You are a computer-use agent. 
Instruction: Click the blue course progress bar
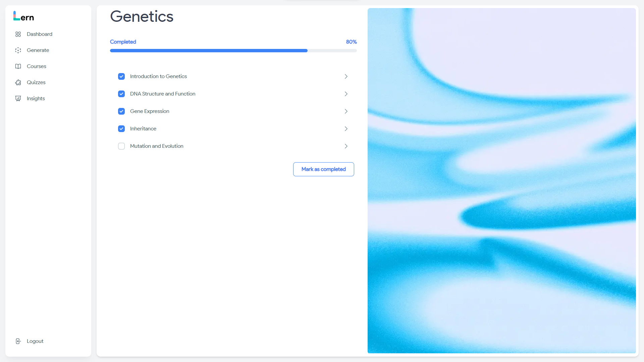[x=209, y=51]
